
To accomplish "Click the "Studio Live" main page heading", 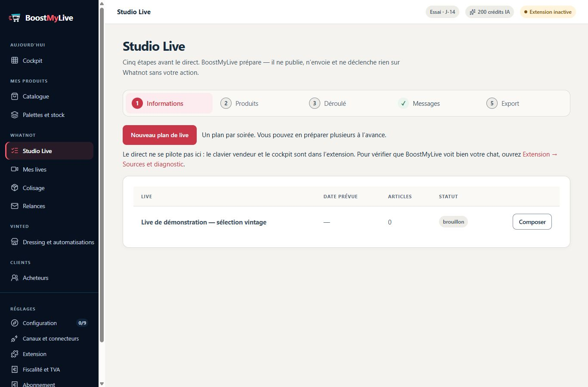I will [x=154, y=46].
